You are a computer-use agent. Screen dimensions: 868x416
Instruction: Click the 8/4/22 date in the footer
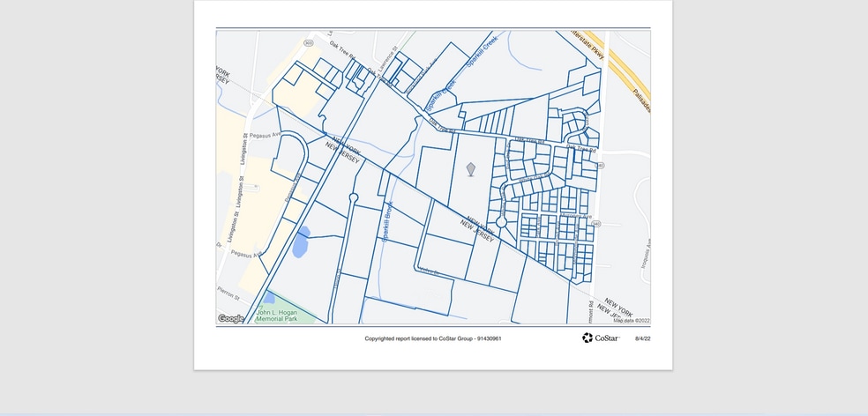(x=642, y=338)
